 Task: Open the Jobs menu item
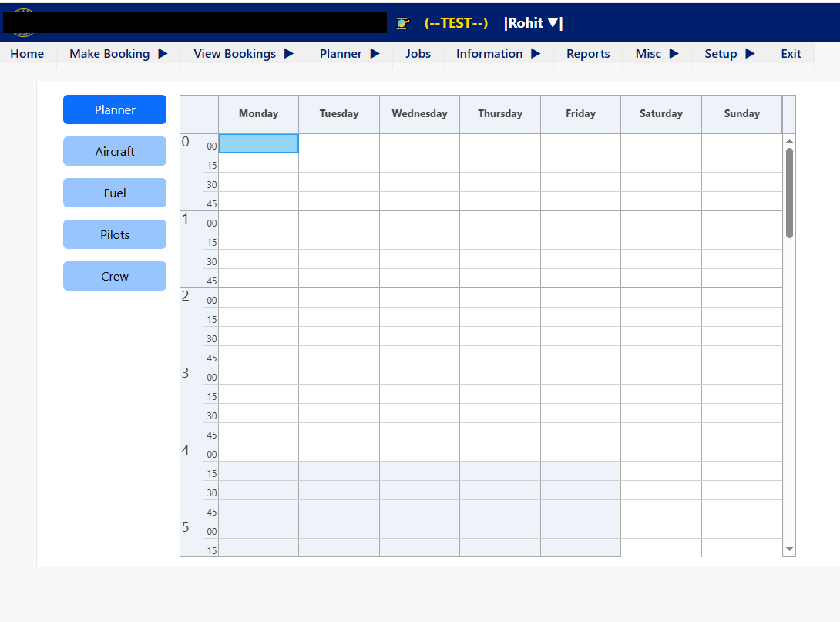pyautogui.click(x=418, y=54)
